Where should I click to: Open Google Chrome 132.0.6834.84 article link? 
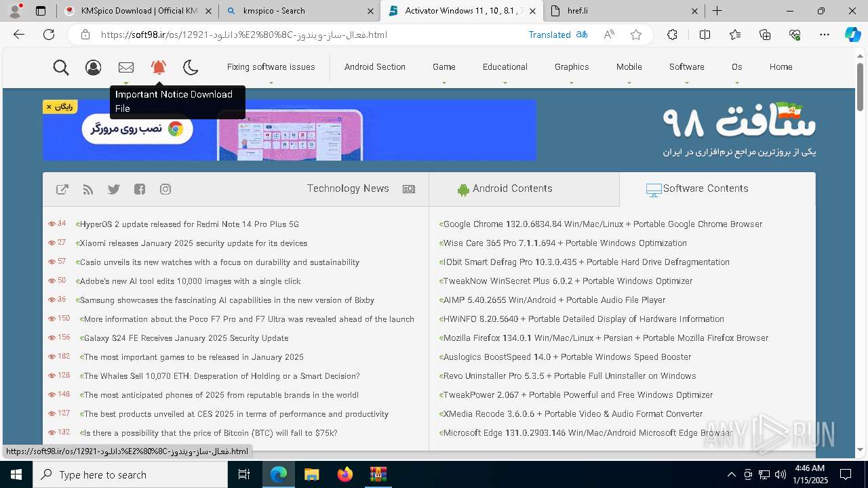[x=603, y=224]
